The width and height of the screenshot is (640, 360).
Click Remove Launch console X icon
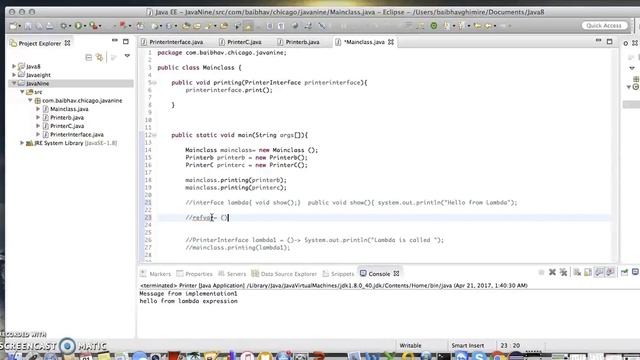click(x=552, y=272)
